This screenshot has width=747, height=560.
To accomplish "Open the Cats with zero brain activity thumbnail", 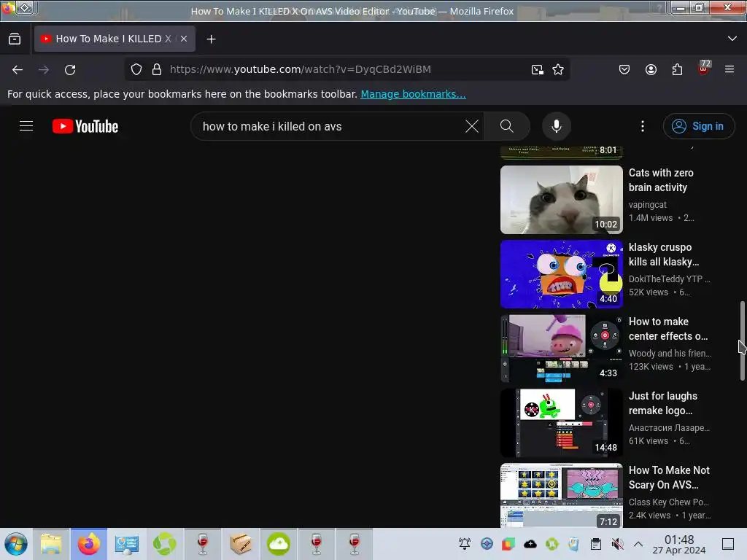I will pyautogui.click(x=561, y=200).
